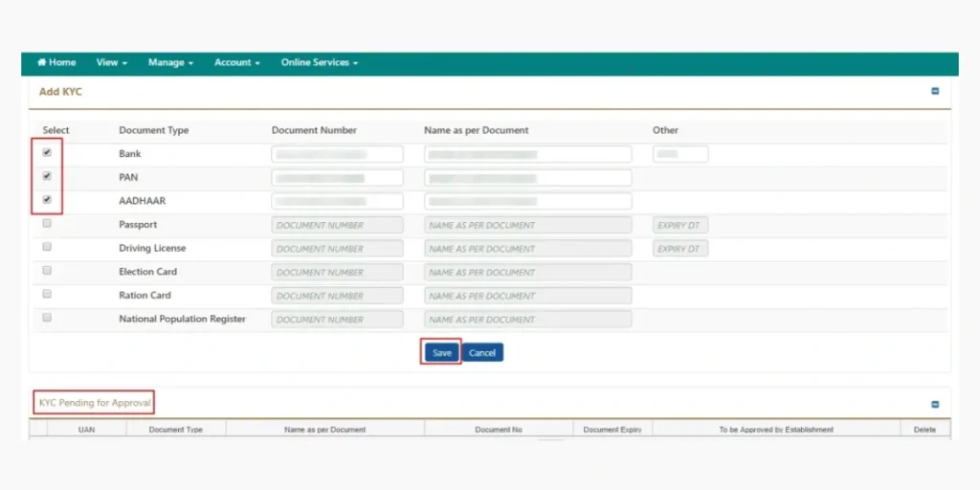Select the Ration Card document number field
The width and height of the screenshot is (980, 490).
[338, 296]
